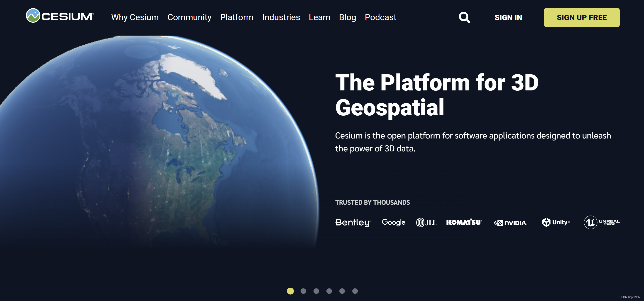Click the Unreal Engine partner logo
This screenshot has height=301, width=644.
pos(602,222)
